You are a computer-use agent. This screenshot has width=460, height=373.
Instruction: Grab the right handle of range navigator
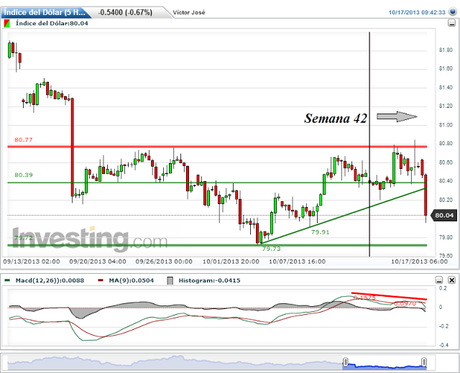pyautogui.click(x=424, y=362)
